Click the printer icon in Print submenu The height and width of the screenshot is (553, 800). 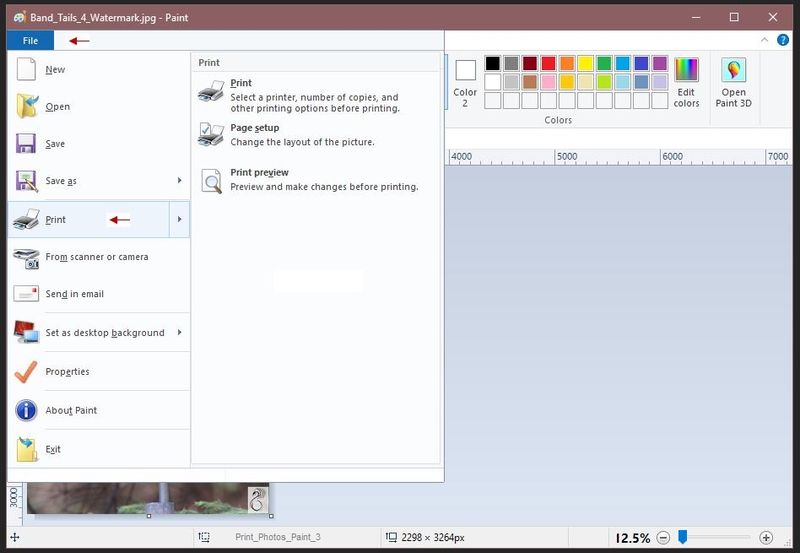coord(211,91)
